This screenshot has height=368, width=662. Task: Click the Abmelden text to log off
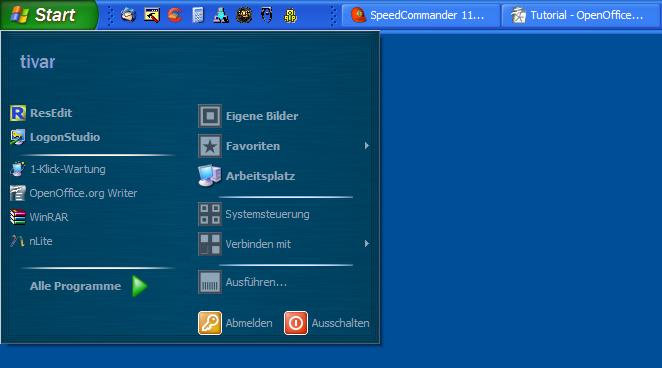249,323
